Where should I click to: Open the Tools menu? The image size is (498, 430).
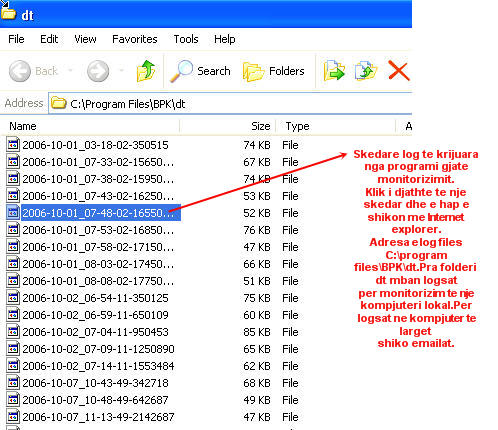pyautogui.click(x=186, y=39)
